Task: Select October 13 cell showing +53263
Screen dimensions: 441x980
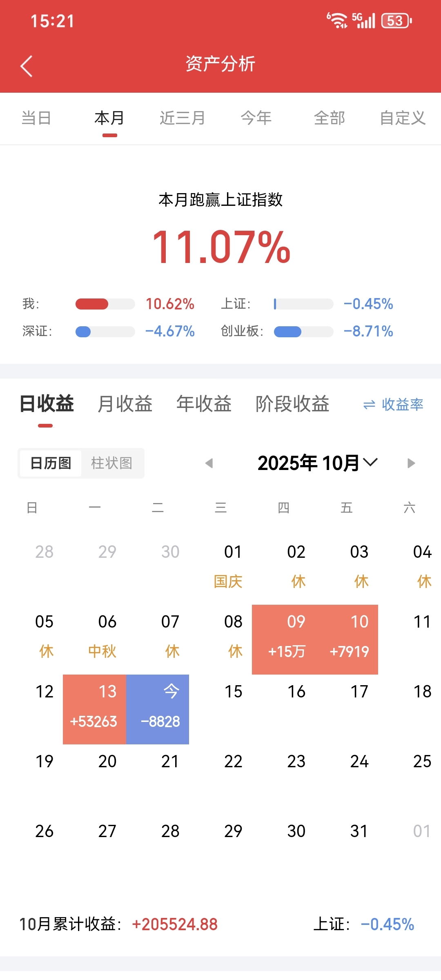Action: (95, 709)
